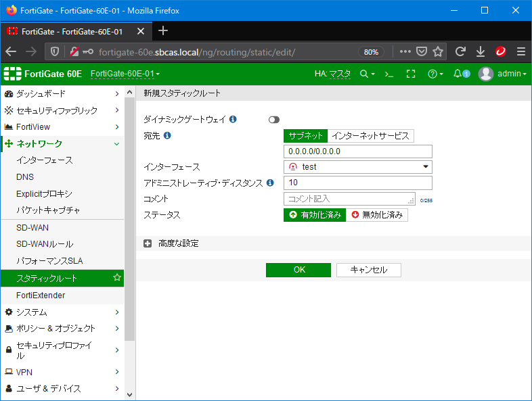Open tracking protection shield icon

pos(55,52)
